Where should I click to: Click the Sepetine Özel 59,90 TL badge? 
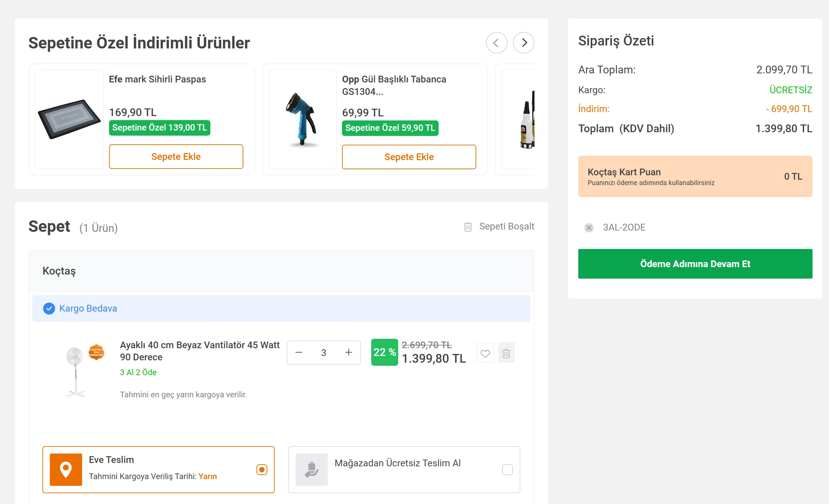[x=390, y=128]
